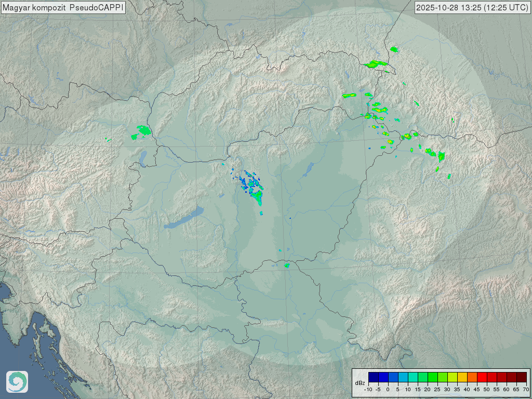Click the dBz unit label in legend

pyautogui.click(x=360, y=382)
